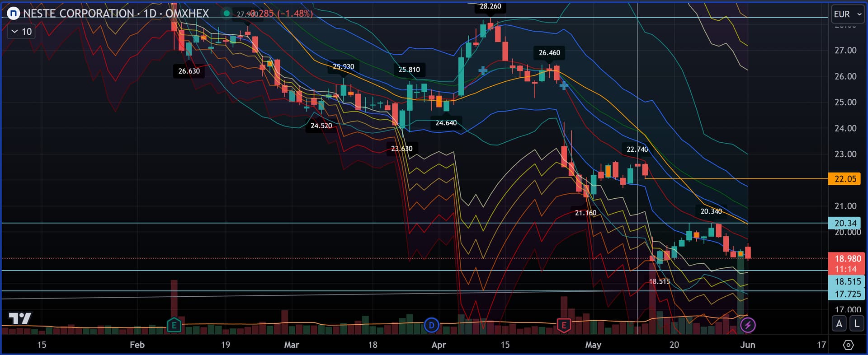The width and height of the screenshot is (868, 355).
Task: Click the 21.00 price axis tick
Action: click(x=845, y=206)
